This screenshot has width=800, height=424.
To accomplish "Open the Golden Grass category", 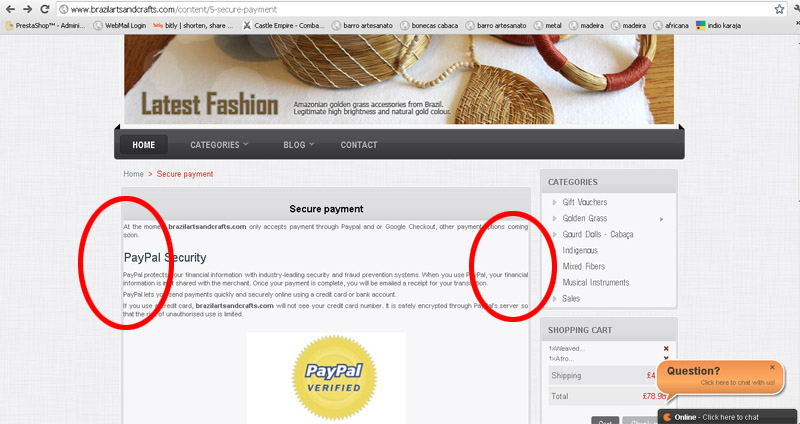I will coord(585,218).
